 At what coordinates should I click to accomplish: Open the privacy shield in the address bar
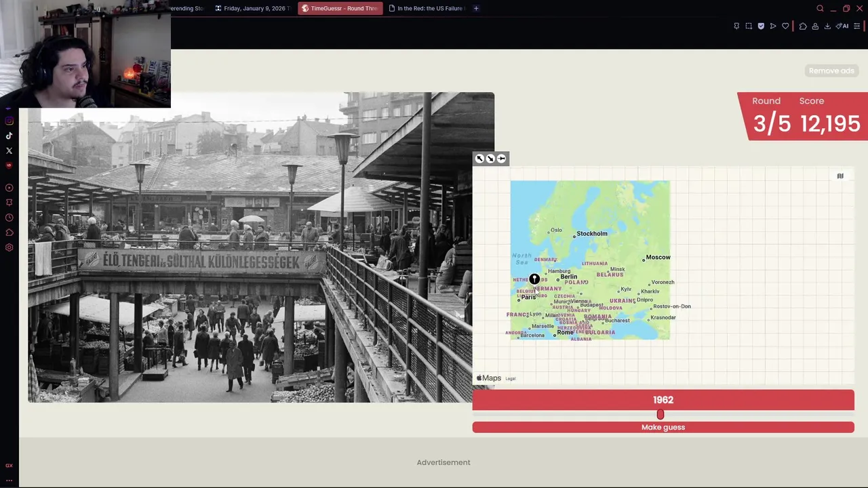pyautogui.click(x=761, y=26)
